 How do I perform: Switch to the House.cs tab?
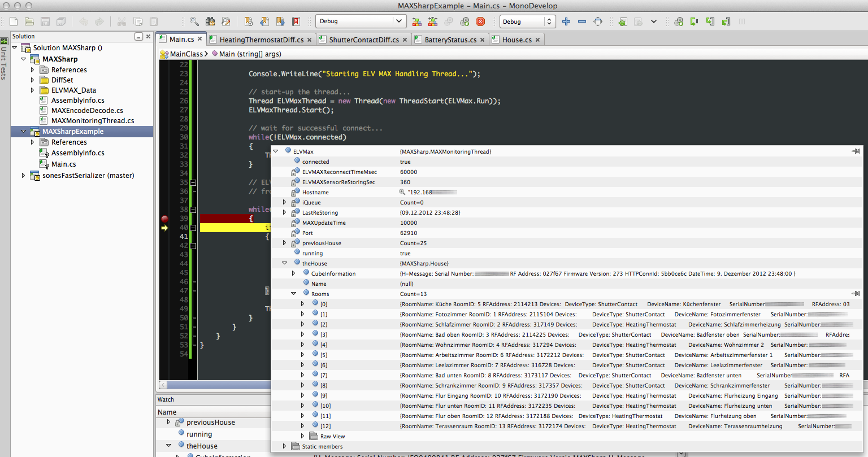click(516, 40)
